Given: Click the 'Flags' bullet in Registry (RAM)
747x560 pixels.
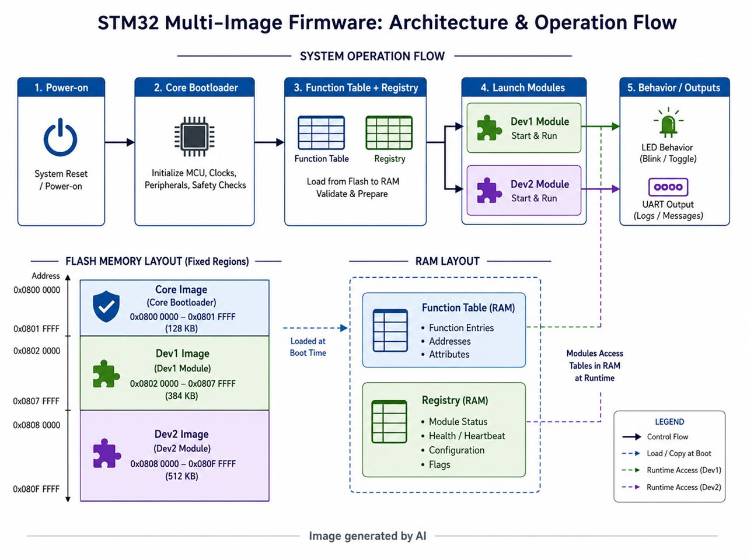Looking at the screenshot, I should coord(436,464).
